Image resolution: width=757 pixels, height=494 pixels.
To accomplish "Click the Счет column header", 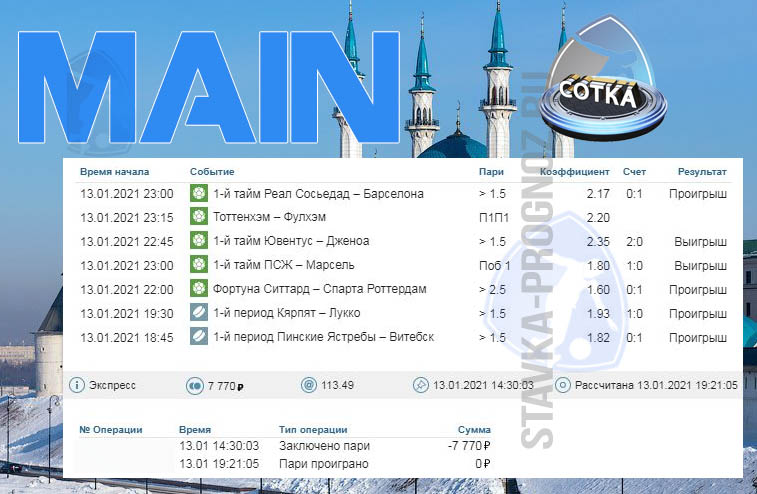I will [x=634, y=172].
